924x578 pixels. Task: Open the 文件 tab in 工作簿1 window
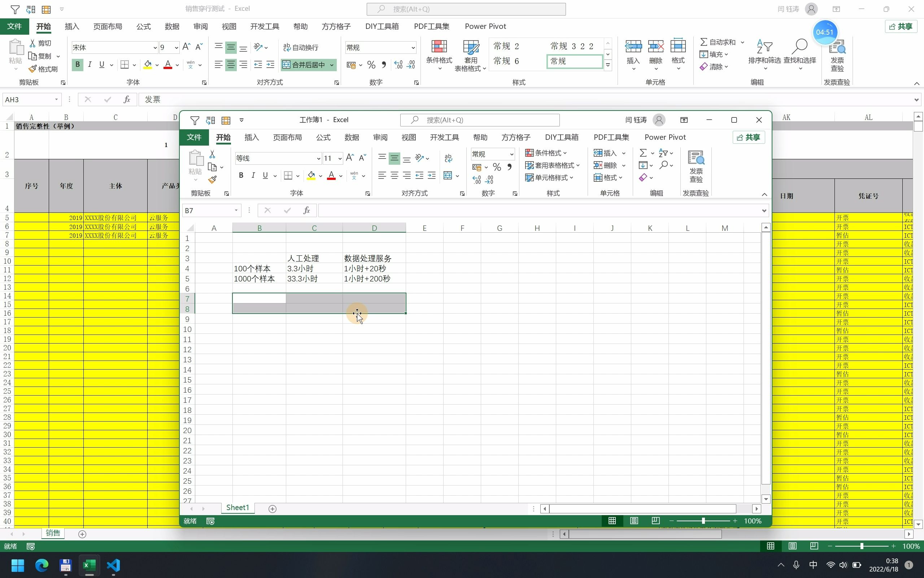pos(194,137)
